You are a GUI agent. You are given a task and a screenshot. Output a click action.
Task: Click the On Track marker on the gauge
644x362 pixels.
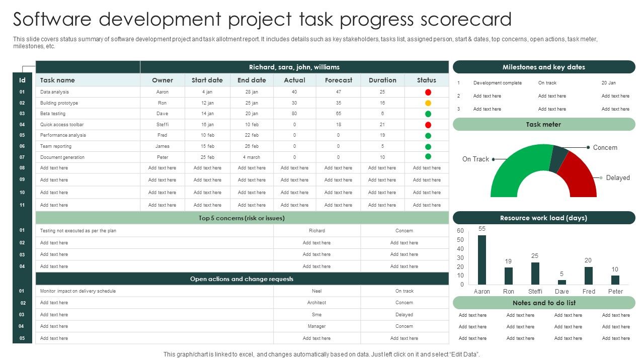(493, 158)
